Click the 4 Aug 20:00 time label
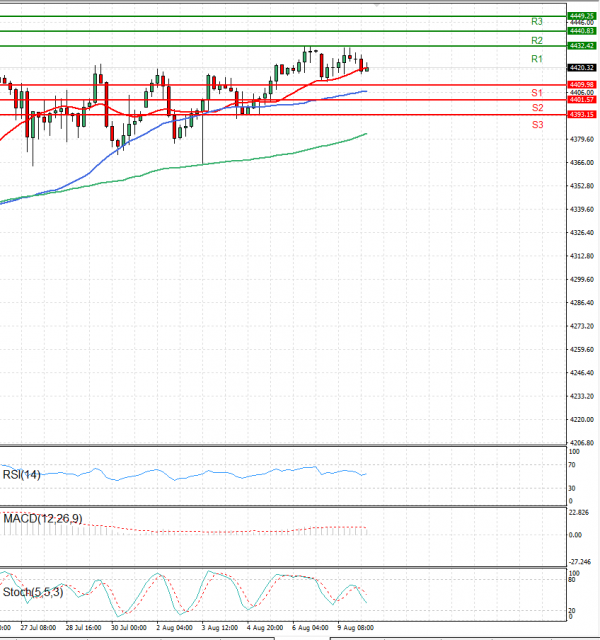Screen dimensions: 600x640 265,628
